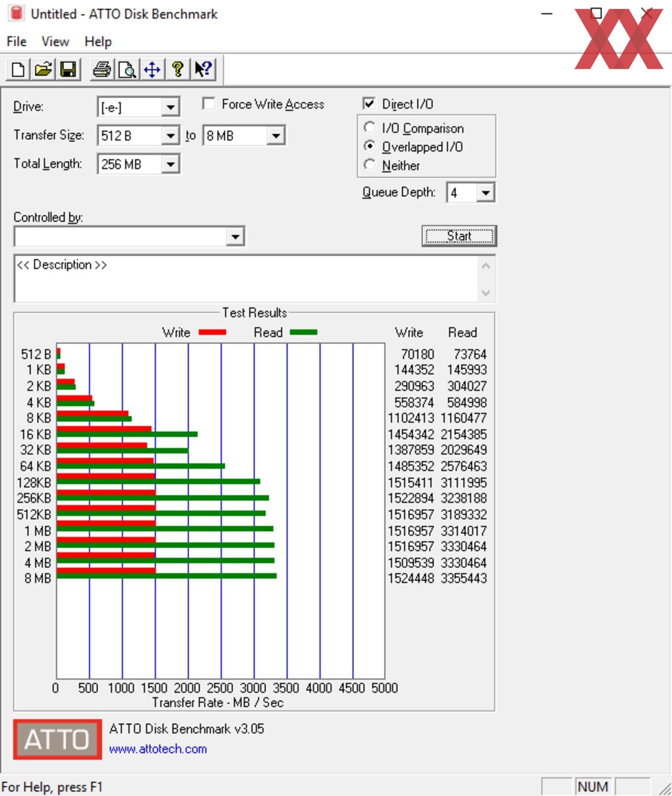Click the green Read legend swatch
Viewport: 672px width, 796px height.
pyautogui.click(x=303, y=333)
